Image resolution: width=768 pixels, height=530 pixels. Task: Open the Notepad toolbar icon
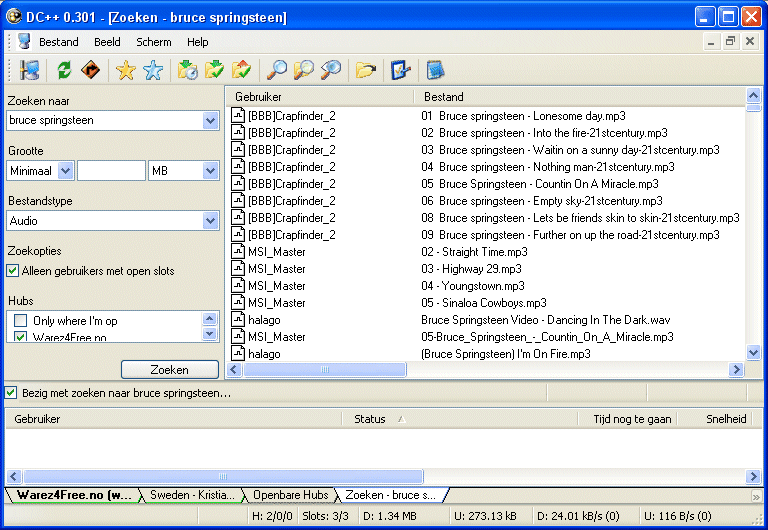[435, 70]
